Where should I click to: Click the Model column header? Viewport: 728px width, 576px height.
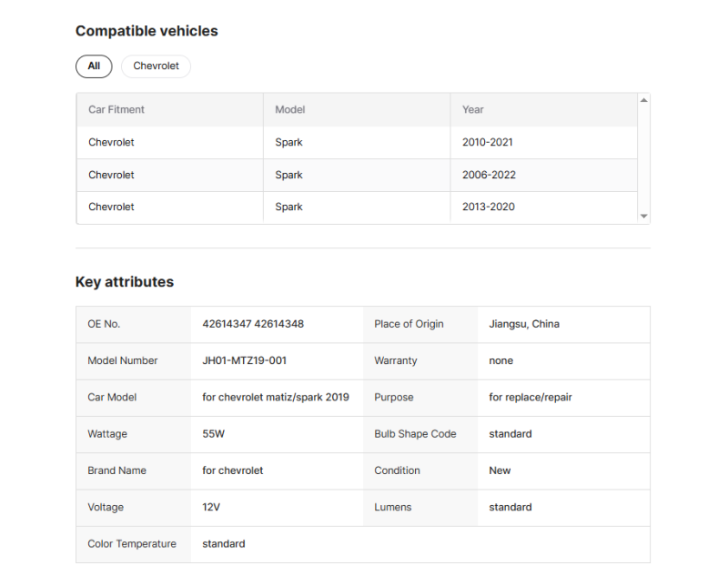pyautogui.click(x=290, y=109)
